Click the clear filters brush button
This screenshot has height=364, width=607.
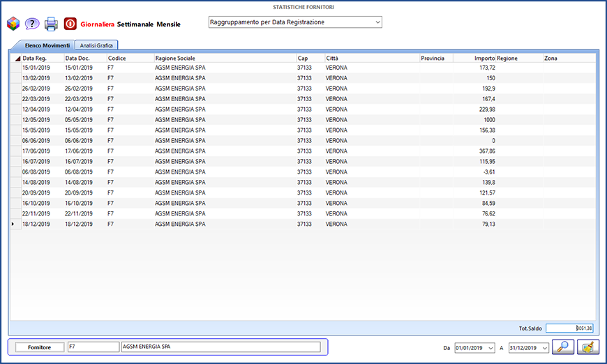point(587,347)
